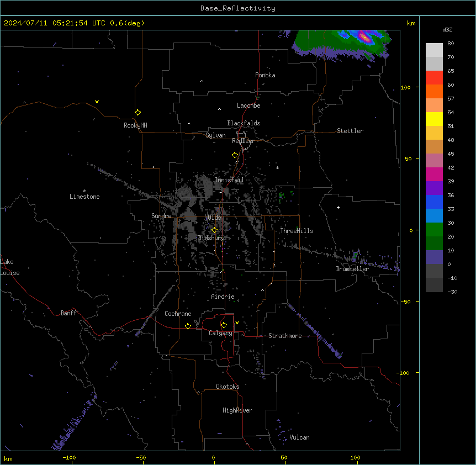
Task: Pick the yellow diamond marker between Olds and Didsbury
Action: coord(214,230)
